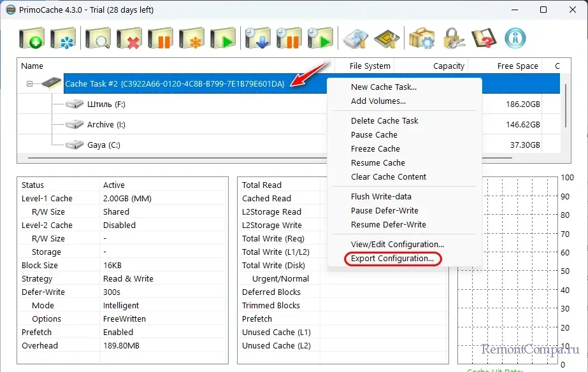This screenshot has height=372, width=588.
Task: Select Clear Cache Content menu option
Action: pos(388,177)
